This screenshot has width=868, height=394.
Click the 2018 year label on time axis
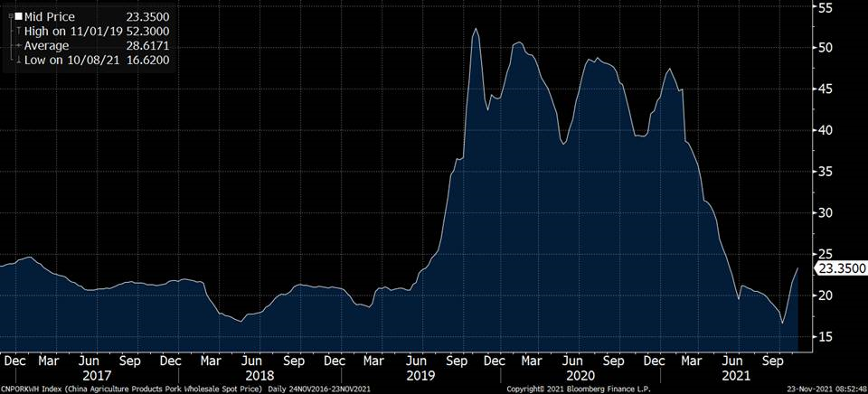click(x=259, y=375)
